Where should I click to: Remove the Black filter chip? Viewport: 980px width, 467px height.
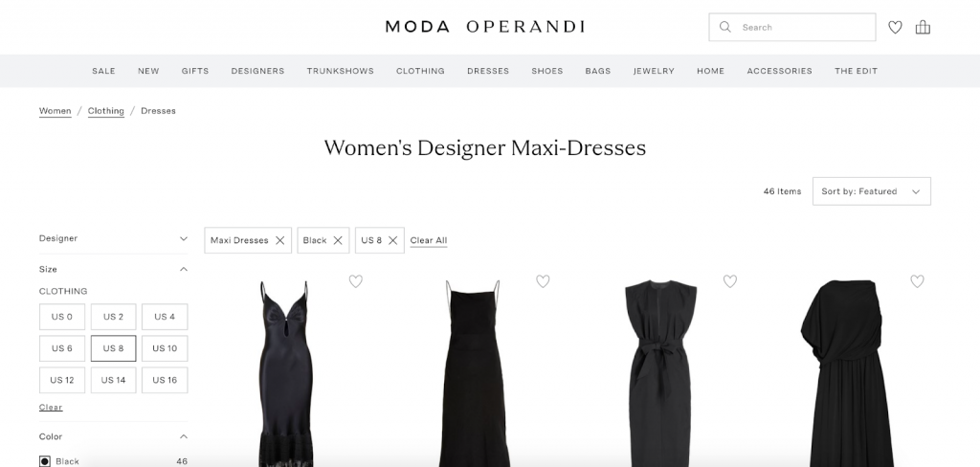pos(338,240)
